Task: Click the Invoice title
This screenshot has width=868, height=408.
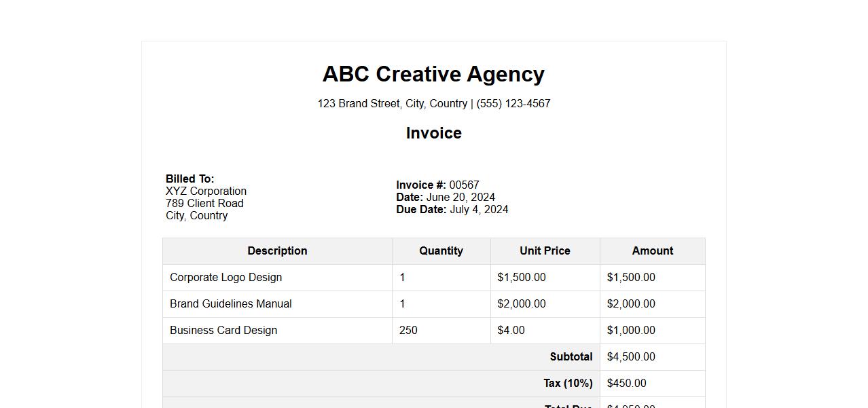Action: [x=433, y=133]
